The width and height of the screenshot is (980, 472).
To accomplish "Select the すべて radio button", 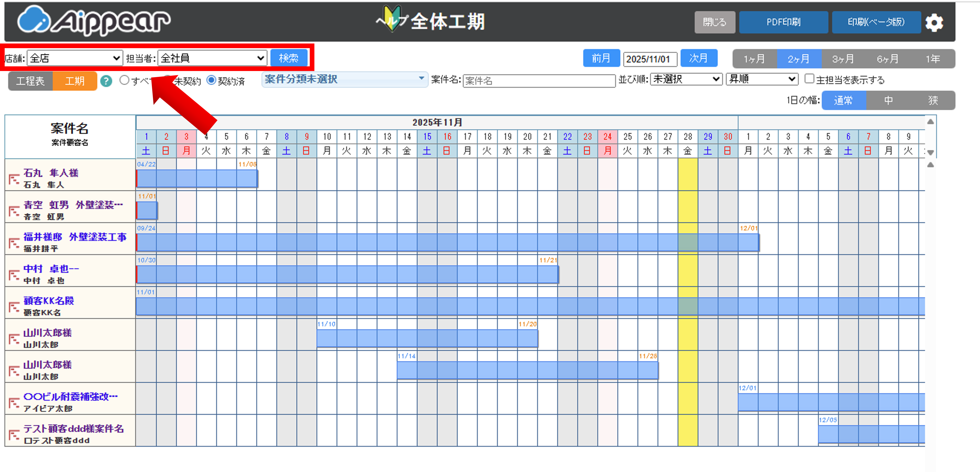I will coord(124,80).
